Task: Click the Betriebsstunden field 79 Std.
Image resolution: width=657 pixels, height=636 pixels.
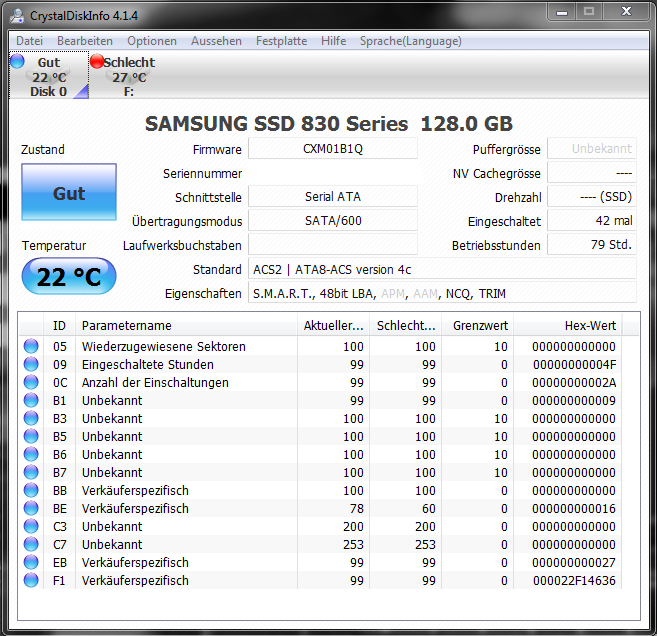Action: tap(592, 245)
